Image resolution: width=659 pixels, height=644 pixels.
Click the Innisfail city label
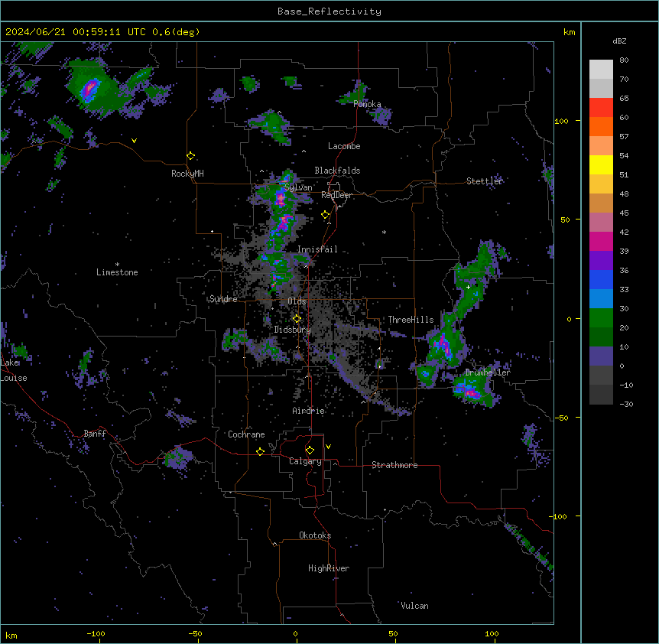point(317,249)
